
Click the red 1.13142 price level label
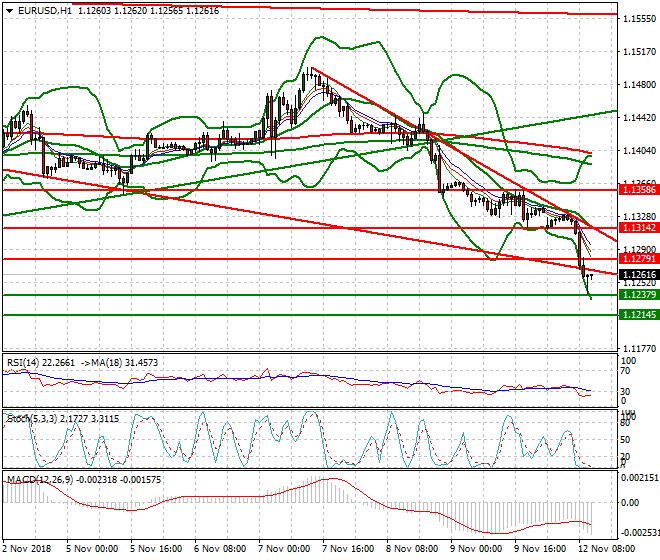click(x=639, y=228)
